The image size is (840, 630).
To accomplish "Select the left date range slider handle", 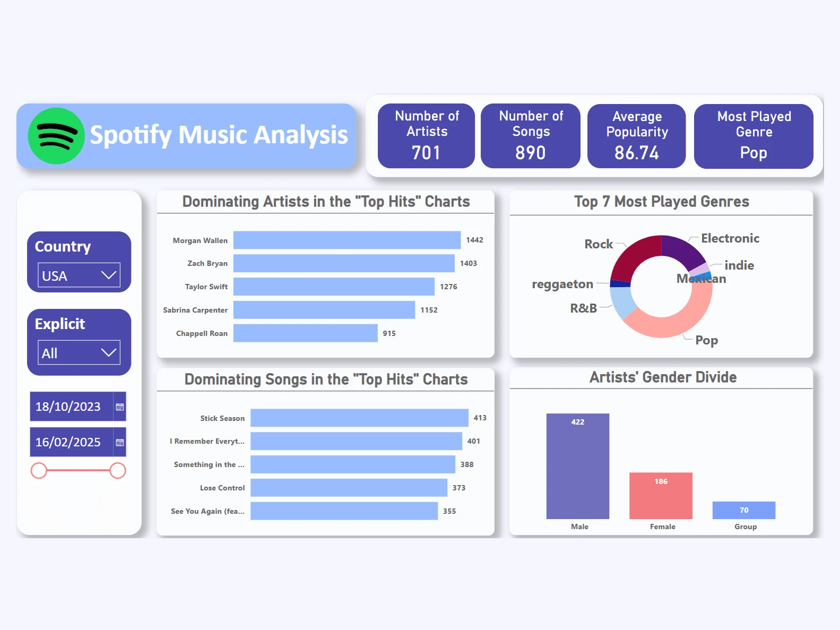I will click(39, 471).
